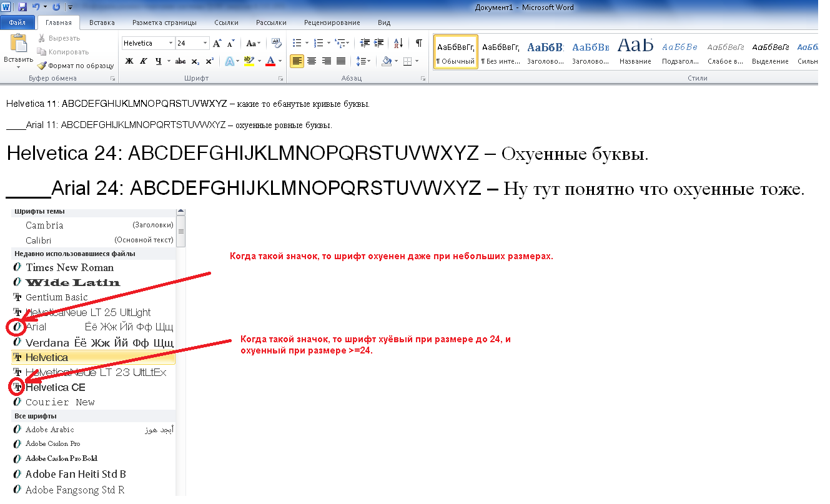Open the Файл tab
The height and width of the screenshot is (504, 830).
coord(17,22)
